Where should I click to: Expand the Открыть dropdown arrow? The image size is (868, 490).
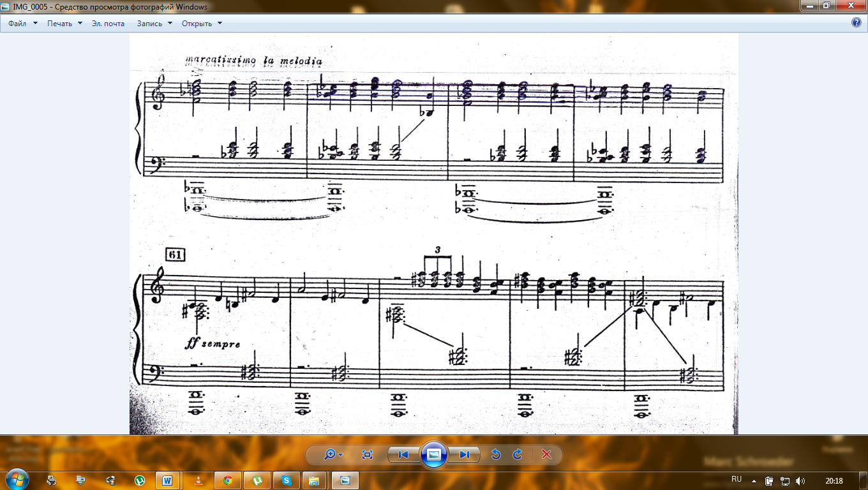coord(220,23)
